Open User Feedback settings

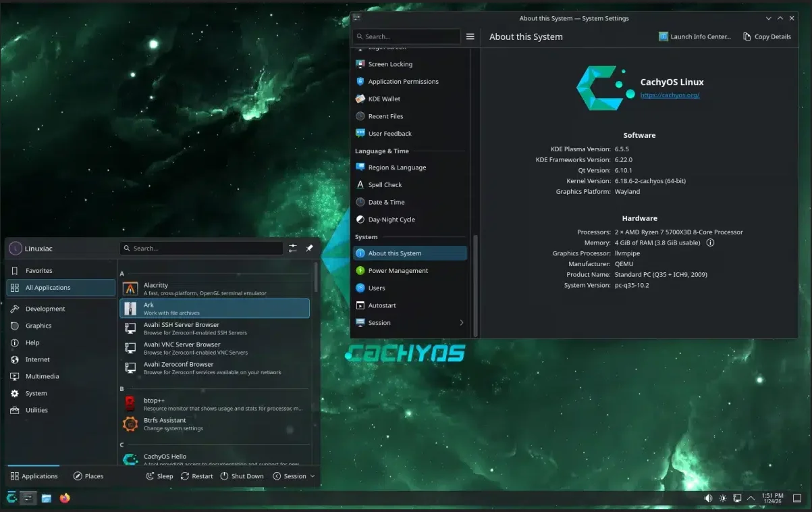coord(410,133)
